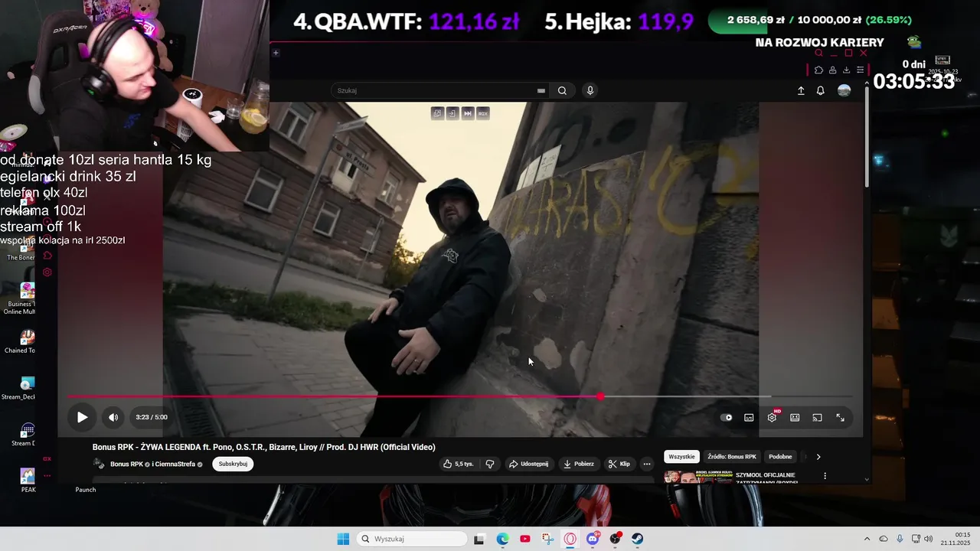Open the HD settings gear in player
Image resolution: width=980 pixels, height=551 pixels.
pyautogui.click(x=772, y=417)
